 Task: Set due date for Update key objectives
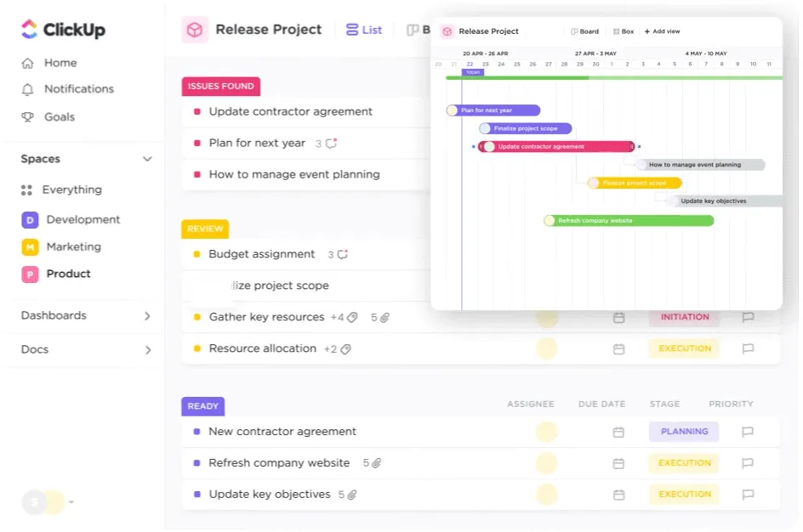click(x=618, y=495)
